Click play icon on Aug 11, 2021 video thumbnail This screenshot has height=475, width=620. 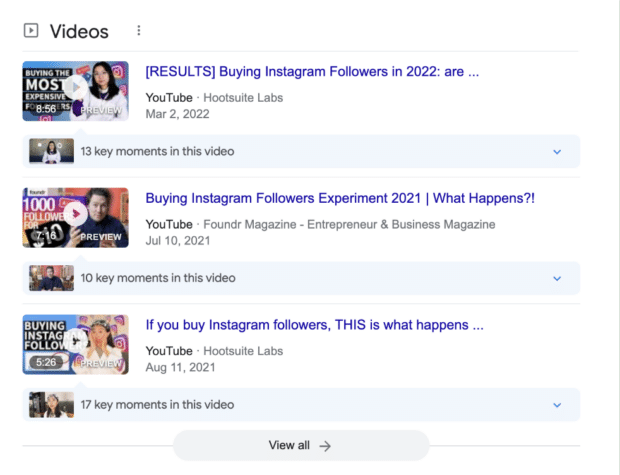pyautogui.click(x=75, y=344)
